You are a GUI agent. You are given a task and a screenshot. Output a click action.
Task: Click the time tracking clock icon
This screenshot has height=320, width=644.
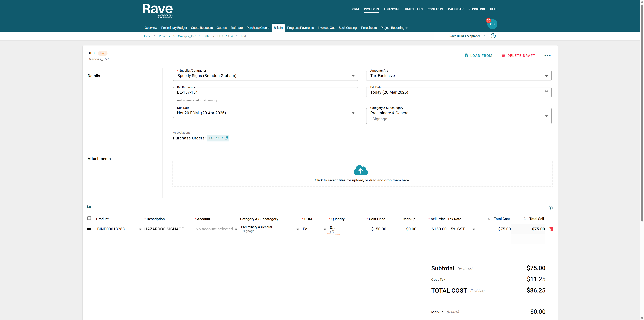pos(493,36)
